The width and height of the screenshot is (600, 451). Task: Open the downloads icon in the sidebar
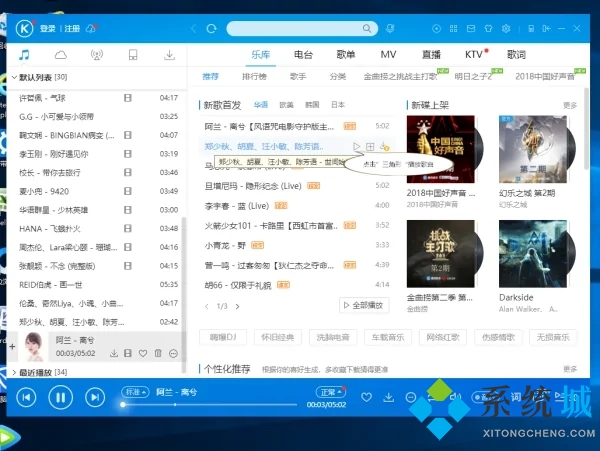169,54
